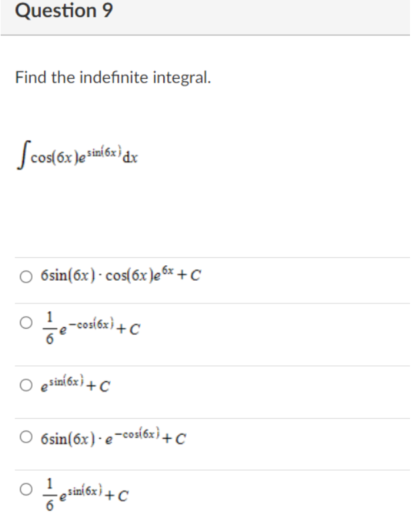
Task: Click the word 'integral' in the prompt
Action: [x=182, y=78]
